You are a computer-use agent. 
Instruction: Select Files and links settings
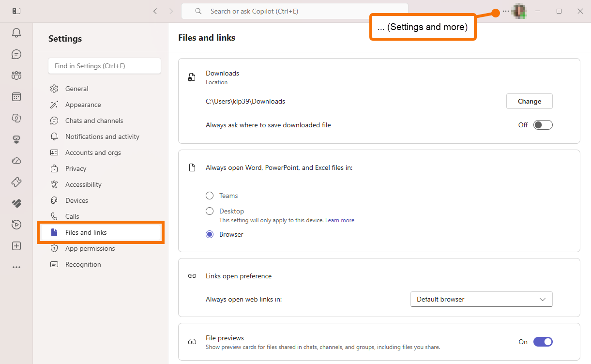(x=101, y=232)
